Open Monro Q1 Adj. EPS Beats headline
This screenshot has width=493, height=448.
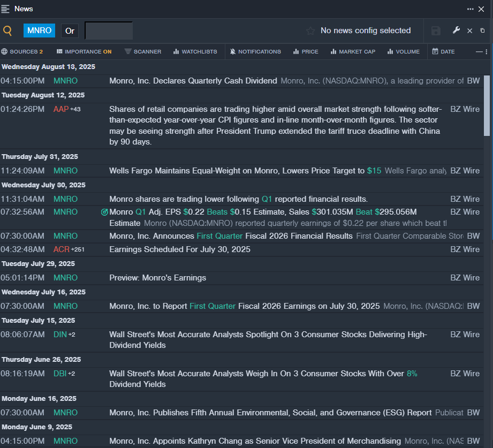(x=263, y=217)
